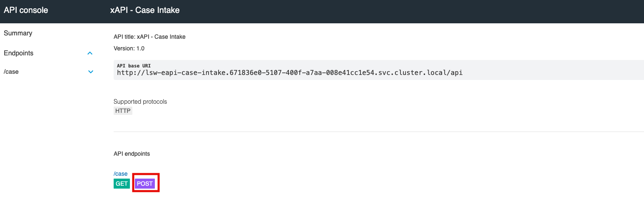Click empty sidebar area below /case
644x214 pixels.
point(50,146)
